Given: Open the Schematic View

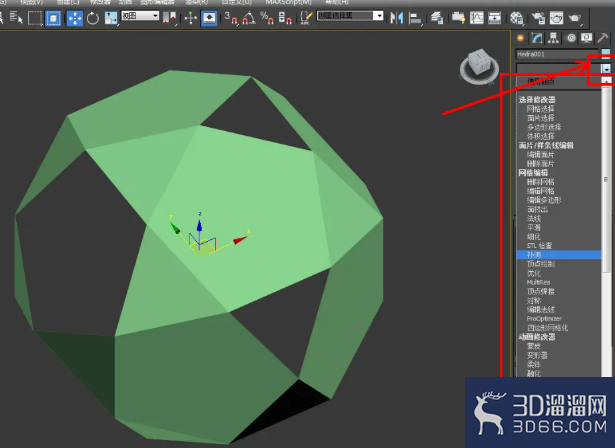Looking at the screenshot, I should click(495, 18).
